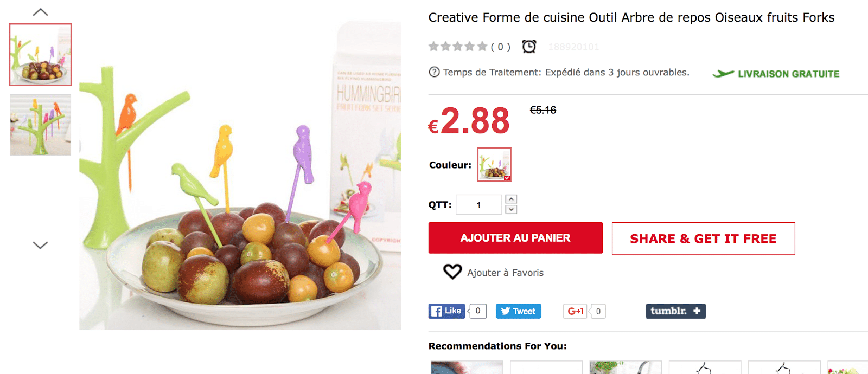Screen dimensions: 868x374
Task: Click the quantity input field
Action: pyautogui.click(x=478, y=205)
